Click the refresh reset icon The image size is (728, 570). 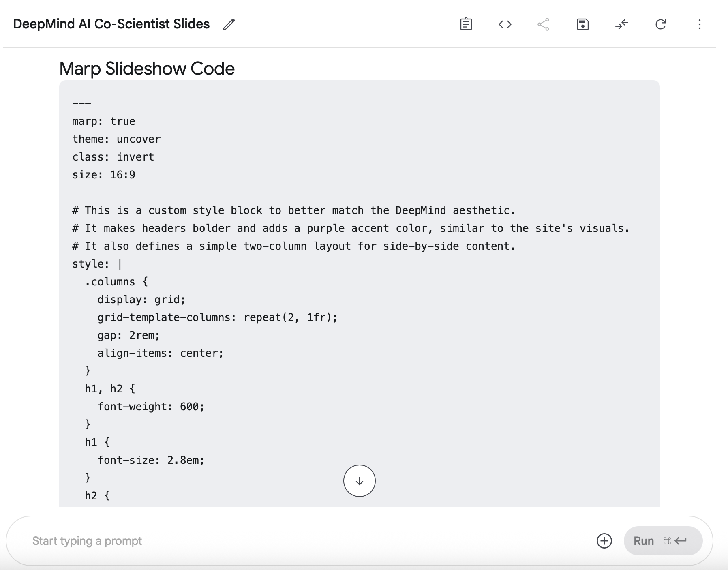(x=661, y=24)
